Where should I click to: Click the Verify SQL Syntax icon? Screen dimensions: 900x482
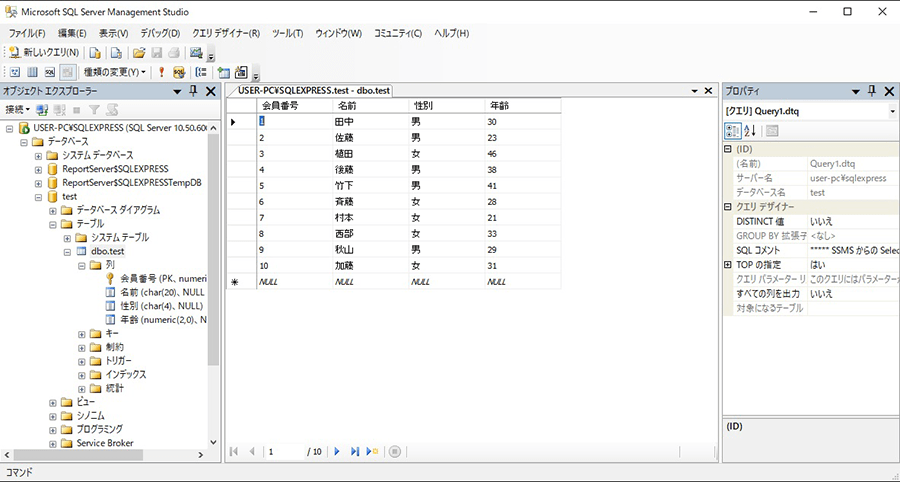pos(179,72)
